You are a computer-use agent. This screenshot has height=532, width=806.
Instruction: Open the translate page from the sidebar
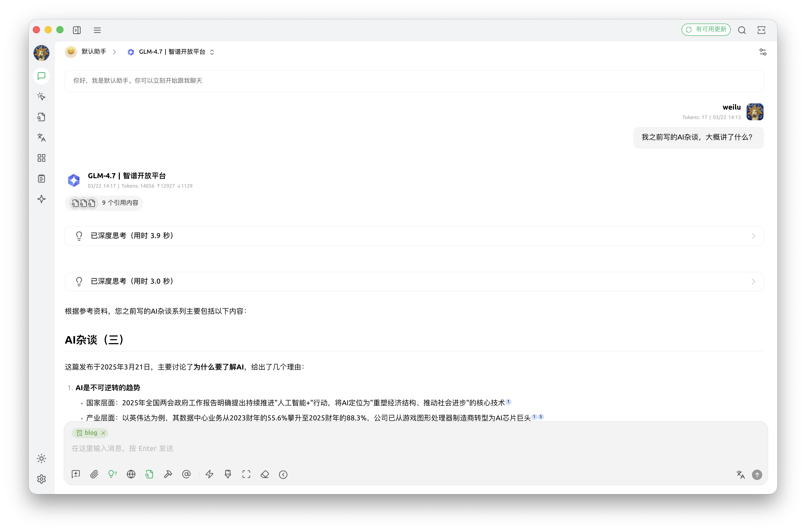tap(41, 137)
